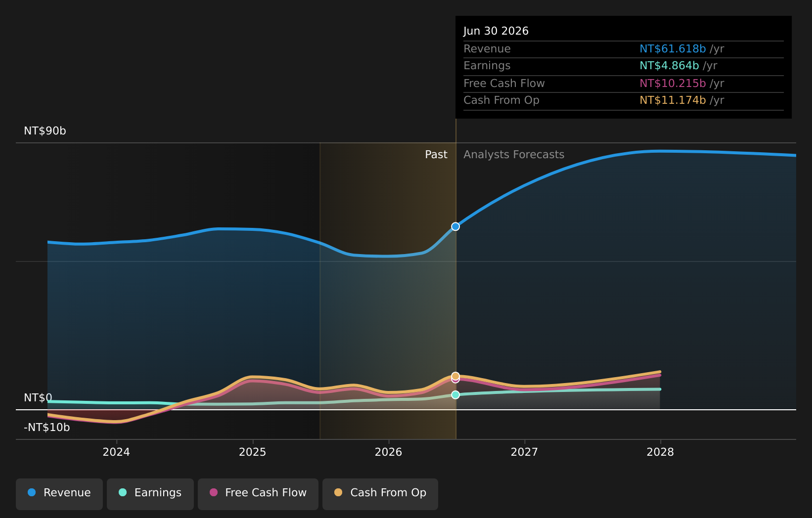Image resolution: width=812 pixels, height=518 pixels.
Task: Toggle the Free Cash Flow legend button
Action: (x=258, y=494)
